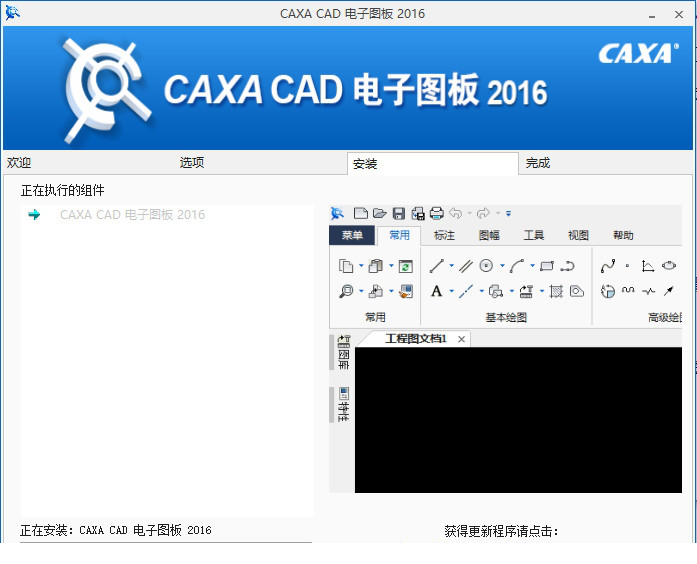Click the Pie/partial circle tool icon
The width and height of the screenshot is (697, 564).
click(608, 291)
